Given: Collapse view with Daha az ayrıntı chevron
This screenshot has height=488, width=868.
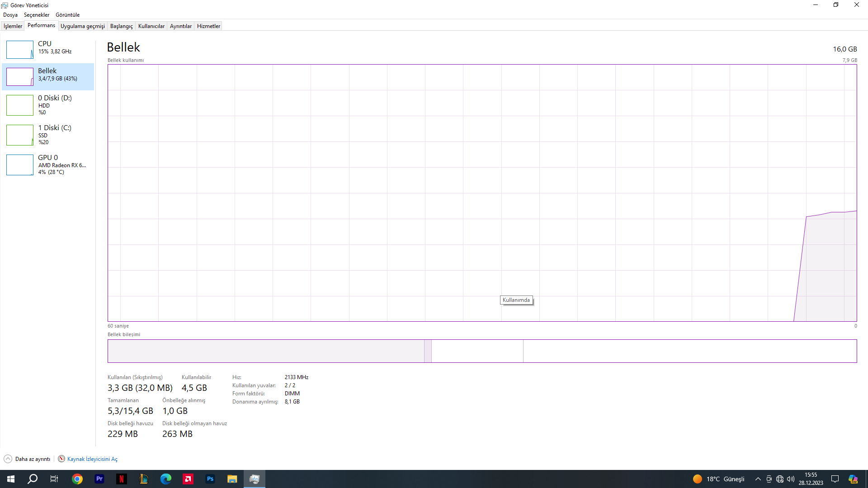Looking at the screenshot, I should [8, 459].
